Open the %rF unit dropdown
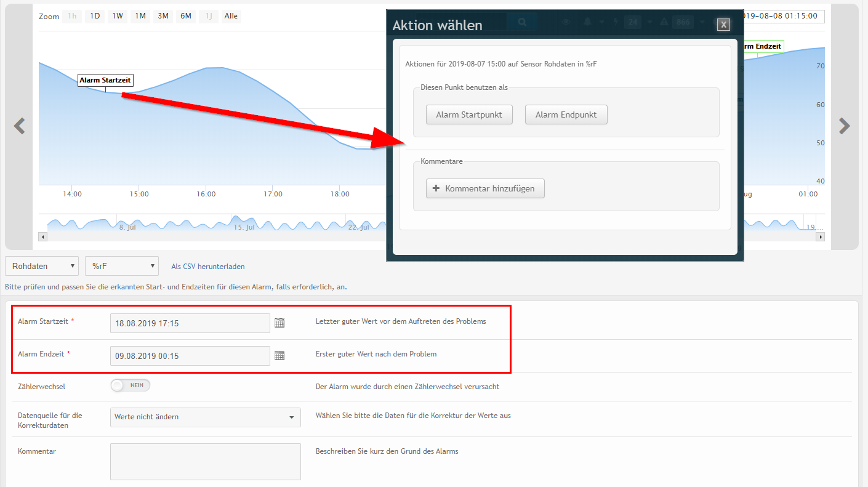Image resolution: width=868 pixels, height=487 pixels. click(122, 266)
